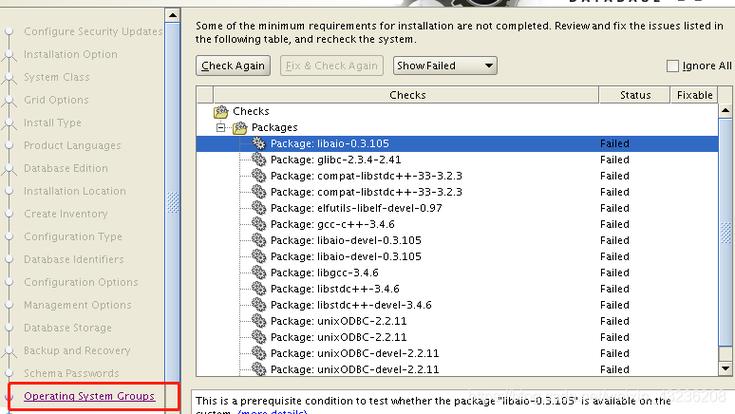Click the Status column header
The width and height of the screenshot is (735, 414).
point(635,95)
